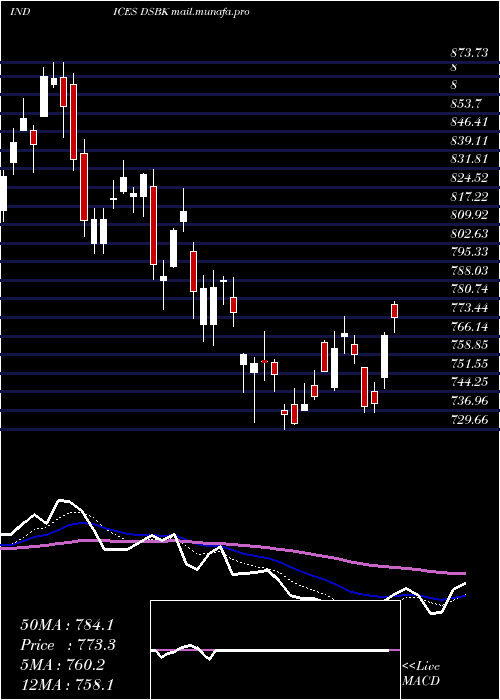Click the 729.66 lowest price label
This screenshot has width=500, height=700.
click(469, 420)
